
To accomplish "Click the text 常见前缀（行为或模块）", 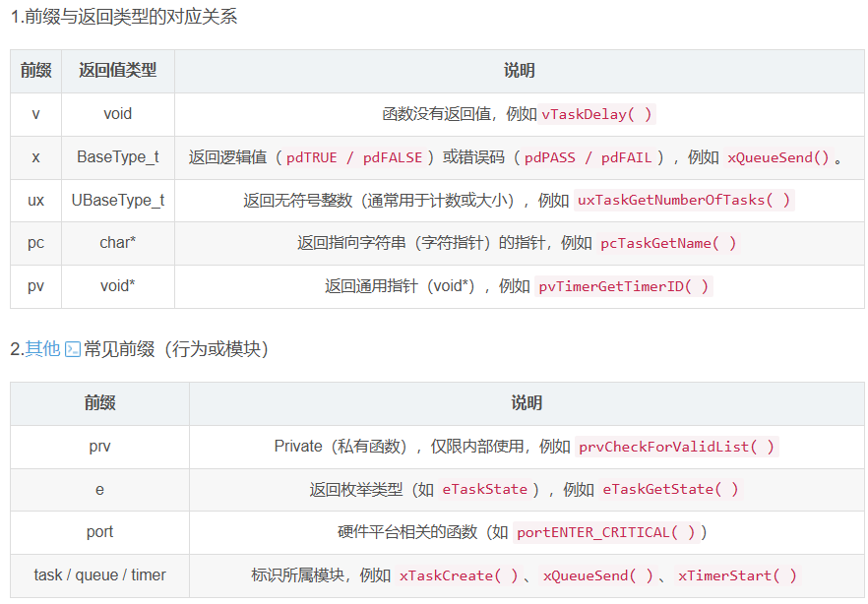I will (x=176, y=349).
